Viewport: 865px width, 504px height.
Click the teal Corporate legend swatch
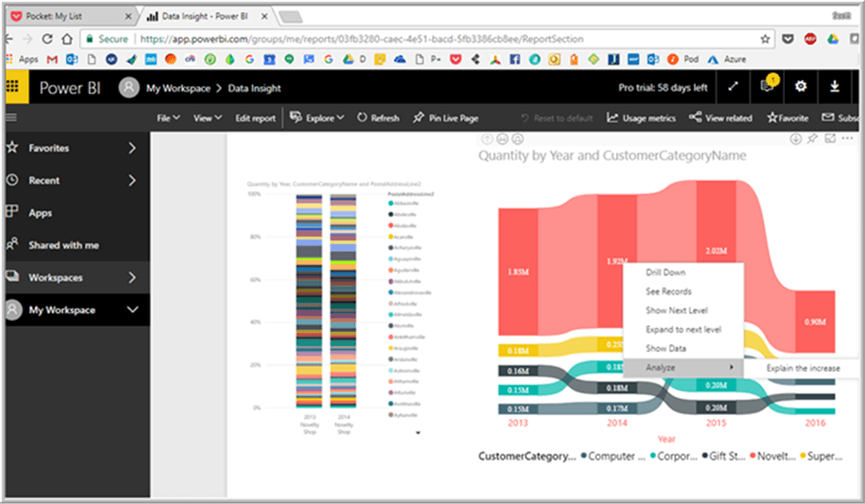click(x=653, y=456)
